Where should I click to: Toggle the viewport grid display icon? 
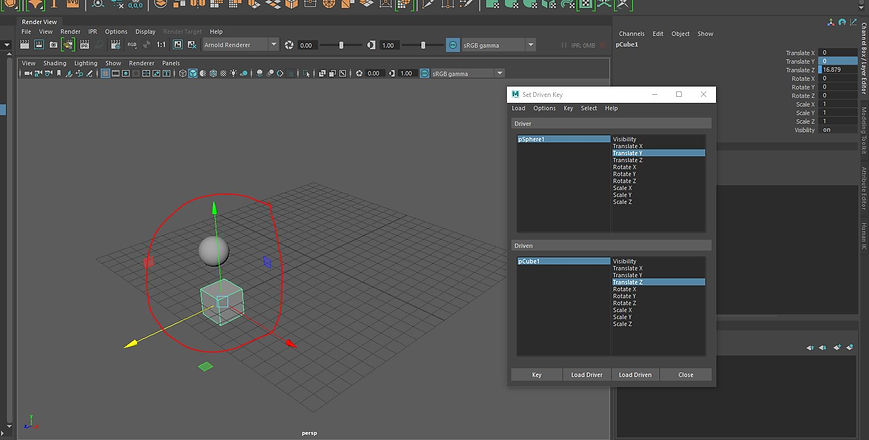[x=105, y=73]
